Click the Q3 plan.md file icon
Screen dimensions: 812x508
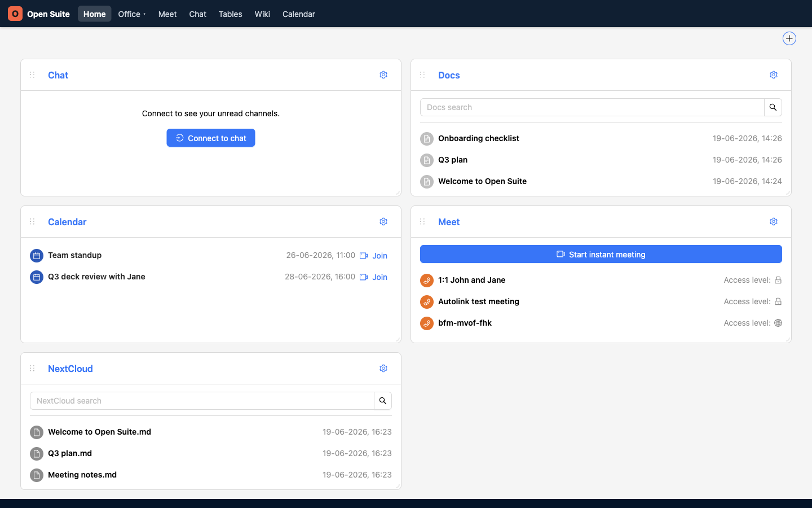coord(37,454)
